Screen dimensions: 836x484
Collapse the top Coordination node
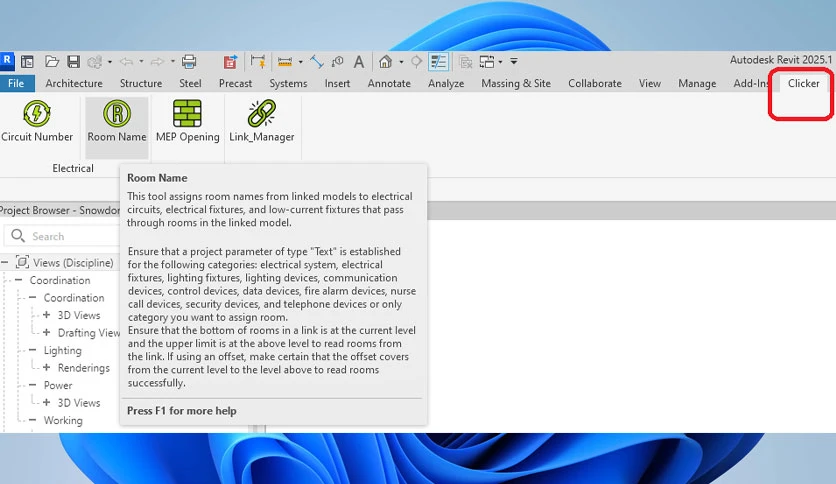coord(19,279)
